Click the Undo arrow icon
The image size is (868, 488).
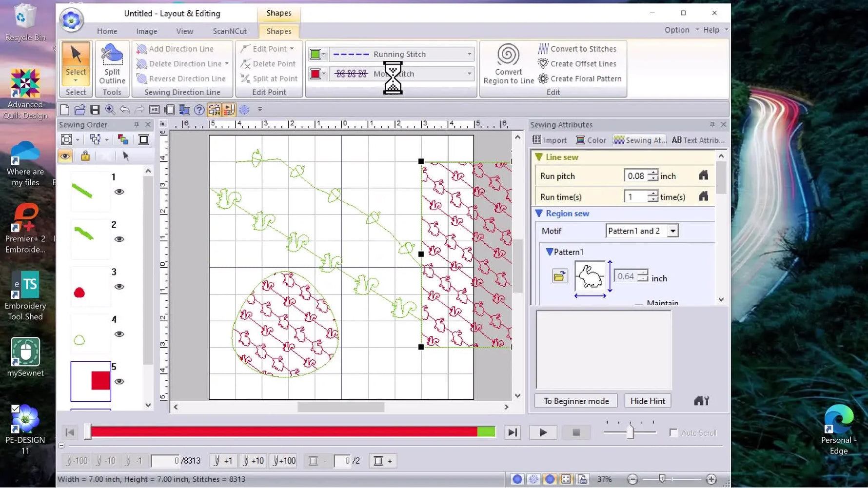pos(125,110)
